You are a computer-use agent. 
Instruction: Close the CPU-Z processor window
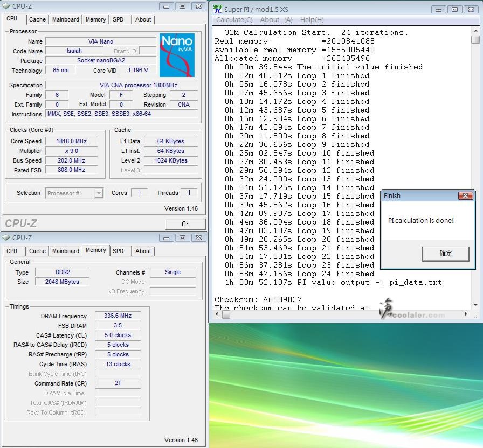[x=199, y=6]
